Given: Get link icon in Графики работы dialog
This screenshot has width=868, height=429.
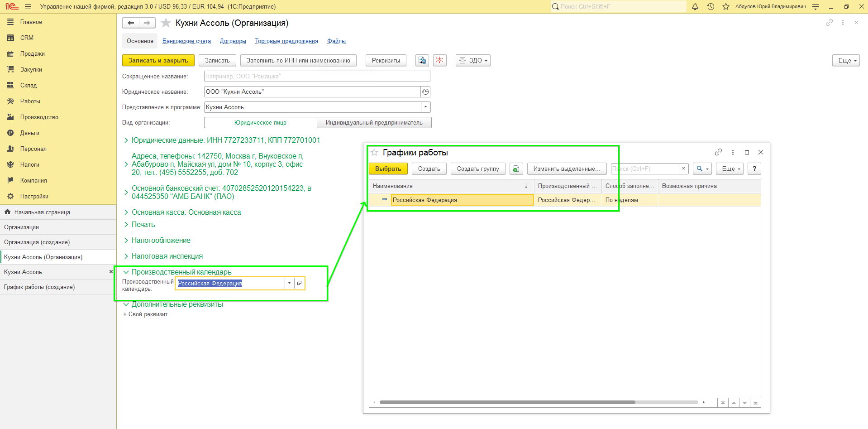Looking at the screenshot, I should pos(718,152).
